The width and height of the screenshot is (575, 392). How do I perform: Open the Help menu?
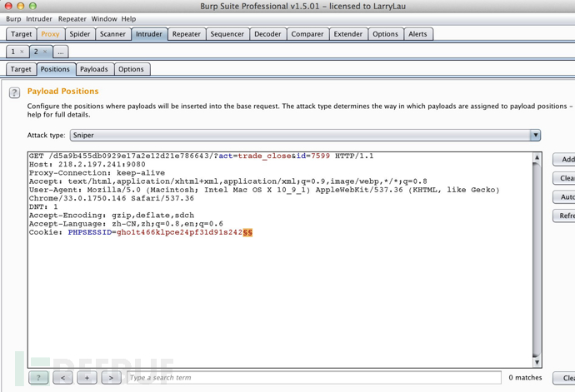coord(128,18)
